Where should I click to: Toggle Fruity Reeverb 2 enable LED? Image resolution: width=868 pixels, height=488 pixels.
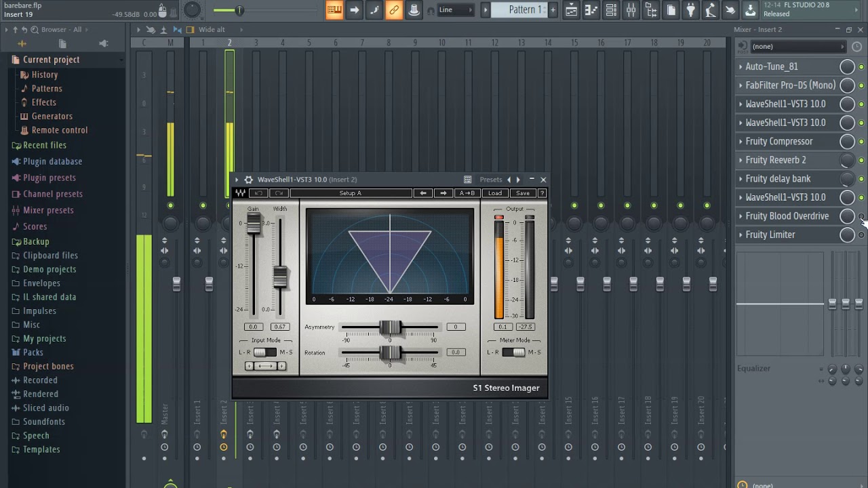coord(861,160)
